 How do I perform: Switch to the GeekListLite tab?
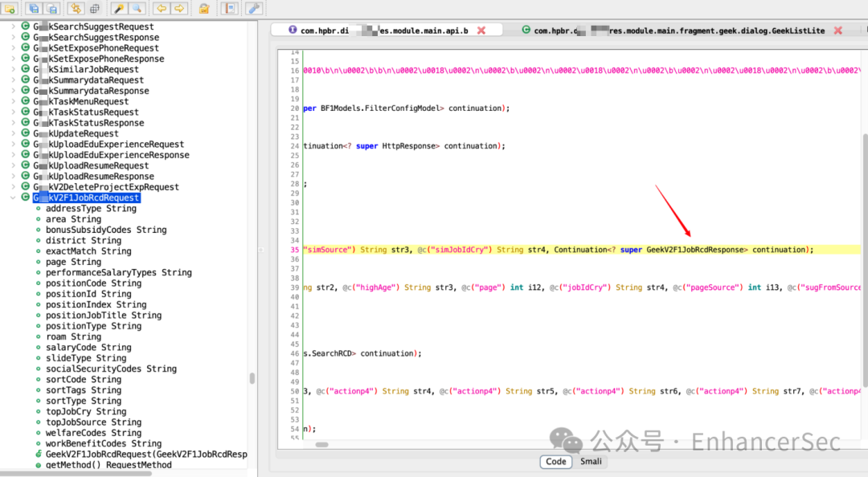[x=674, y=31]
